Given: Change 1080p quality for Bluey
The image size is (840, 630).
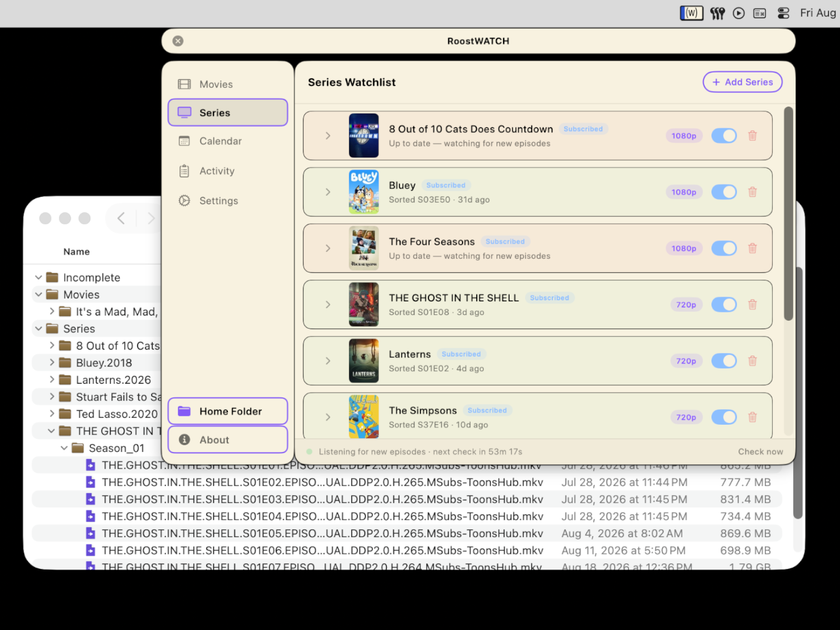Looking at the screenshot, I should tap(684, 192).
